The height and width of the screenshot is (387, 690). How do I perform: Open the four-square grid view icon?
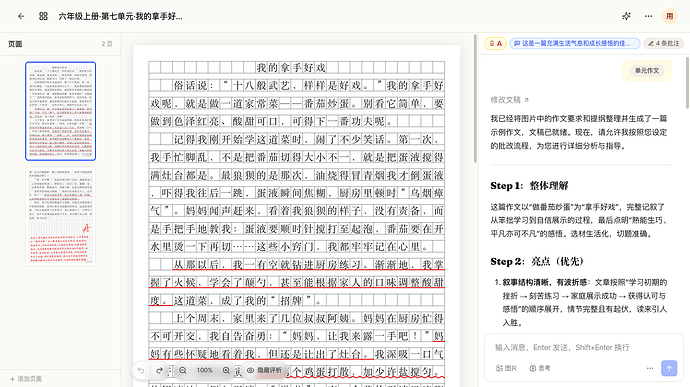(x=43, y=16)
